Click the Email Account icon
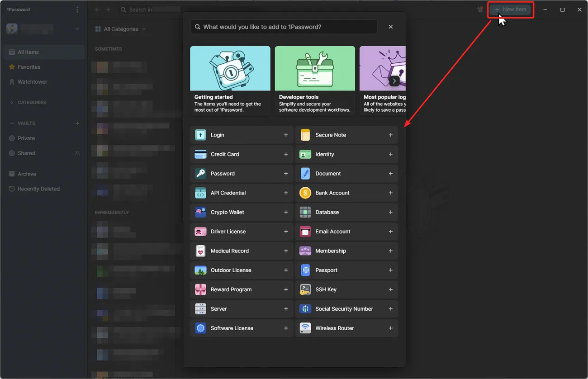 305,232
